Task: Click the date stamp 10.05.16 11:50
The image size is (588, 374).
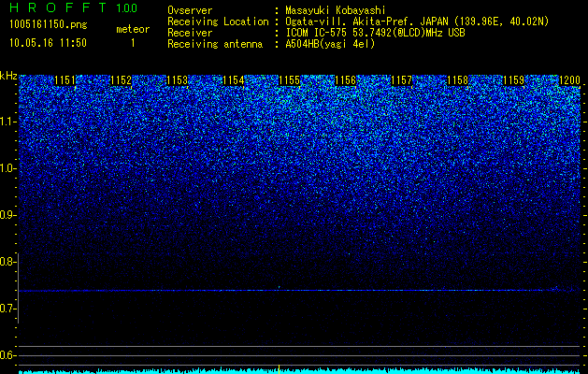Action: click(x=48, y=43)
